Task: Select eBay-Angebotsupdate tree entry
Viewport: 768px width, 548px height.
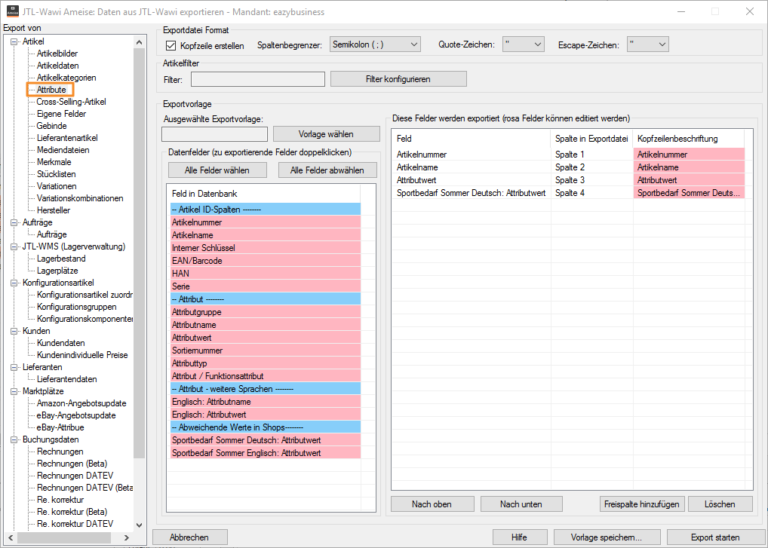Action: pyautogui.click(x=76, y=415)
